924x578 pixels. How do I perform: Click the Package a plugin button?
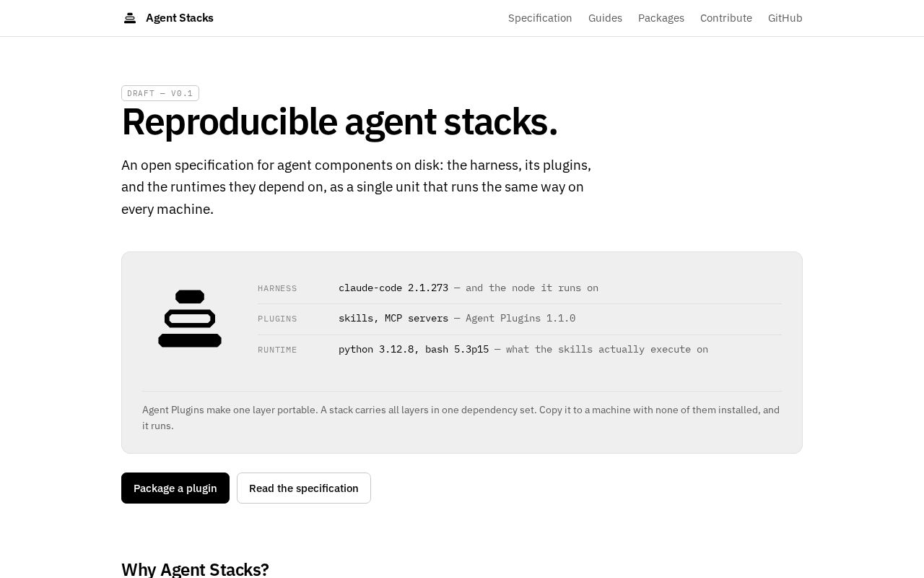175,488
